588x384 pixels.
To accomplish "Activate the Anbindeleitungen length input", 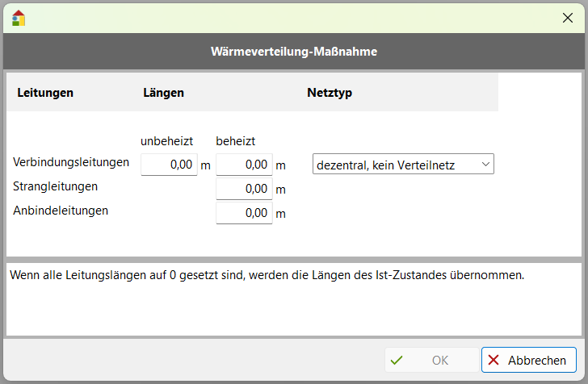I will (x=244, y=213).
